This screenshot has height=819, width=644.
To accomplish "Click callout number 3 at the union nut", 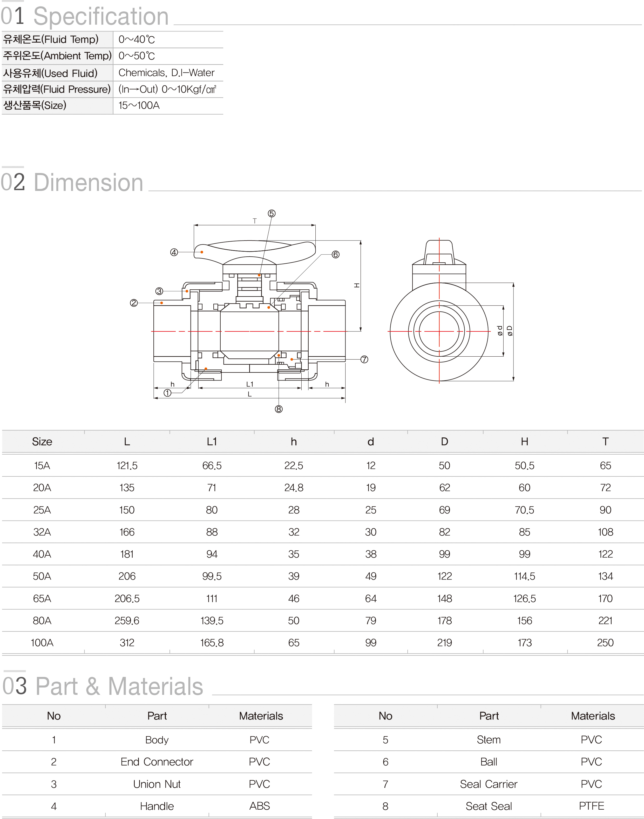I will point(159,291).
